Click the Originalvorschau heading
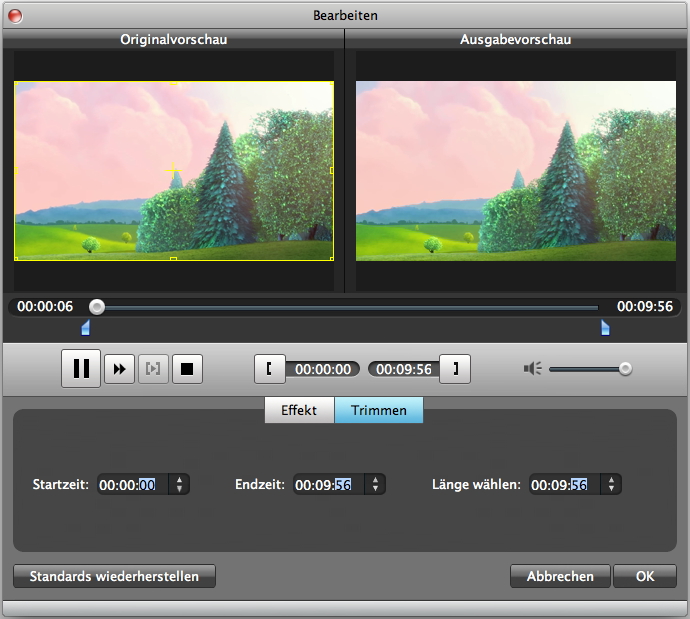 174,40
